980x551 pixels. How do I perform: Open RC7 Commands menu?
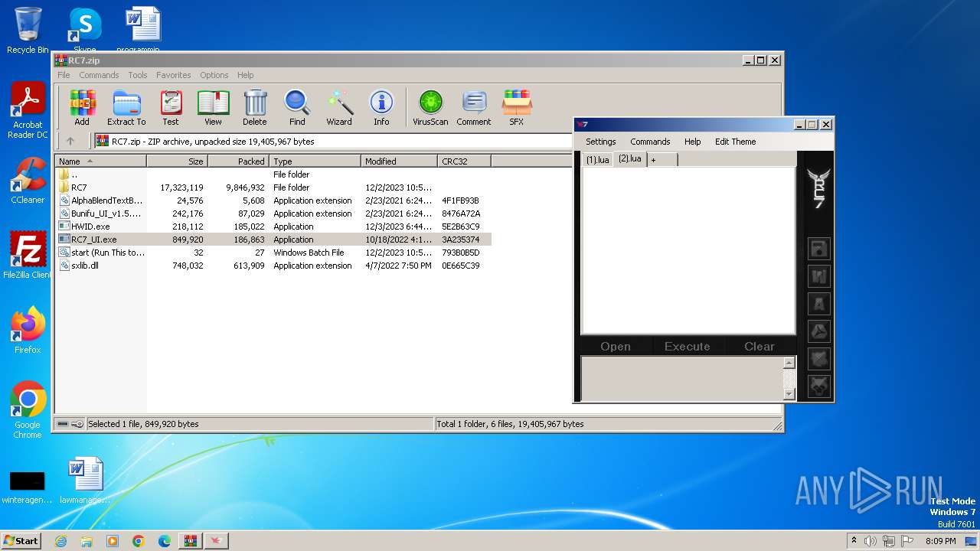click(650, 142)
